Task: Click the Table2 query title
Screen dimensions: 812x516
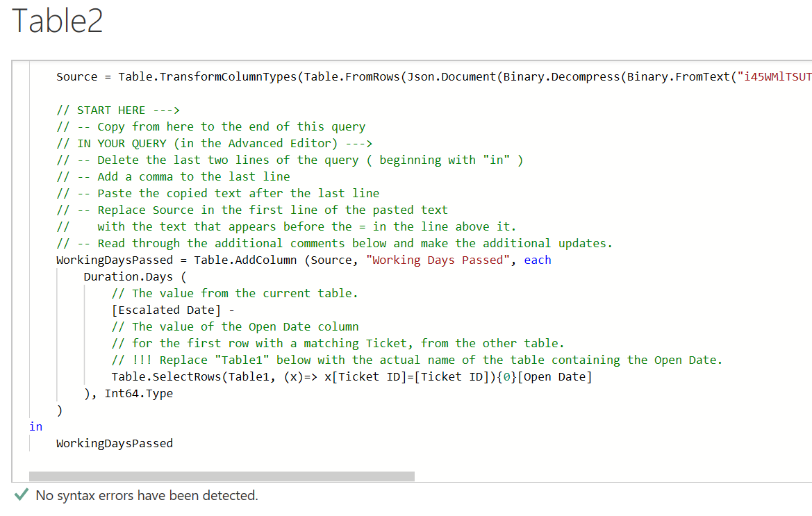Action: tap(57, 21)
